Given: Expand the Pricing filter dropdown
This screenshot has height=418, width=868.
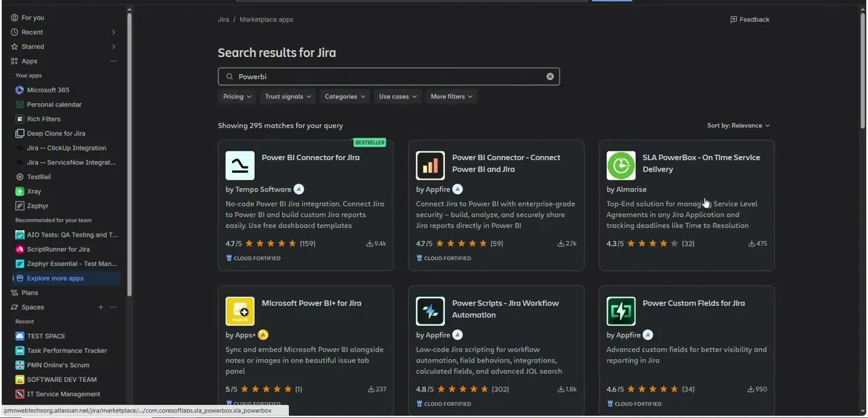Looking at the screenshot, I should click(237, 96).
